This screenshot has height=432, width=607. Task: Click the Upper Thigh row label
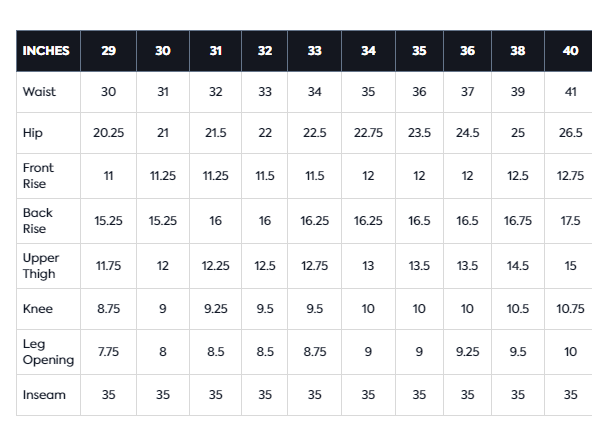(40, 266)
